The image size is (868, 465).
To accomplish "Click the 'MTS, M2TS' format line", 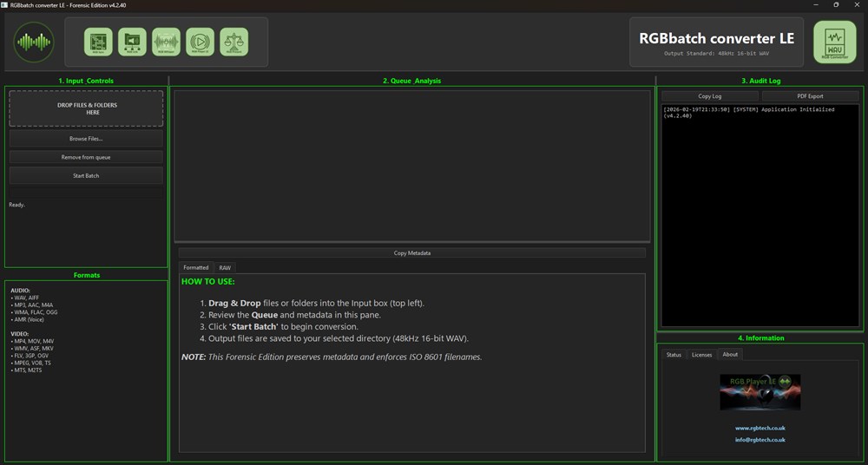I will (x=26, y=370).
